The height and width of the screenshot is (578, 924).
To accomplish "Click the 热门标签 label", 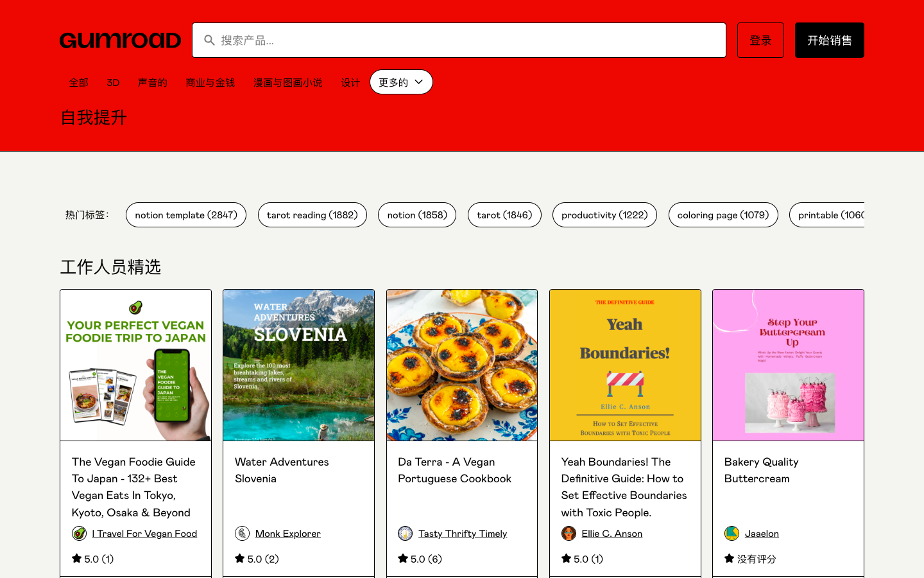I will click(87, 215).
